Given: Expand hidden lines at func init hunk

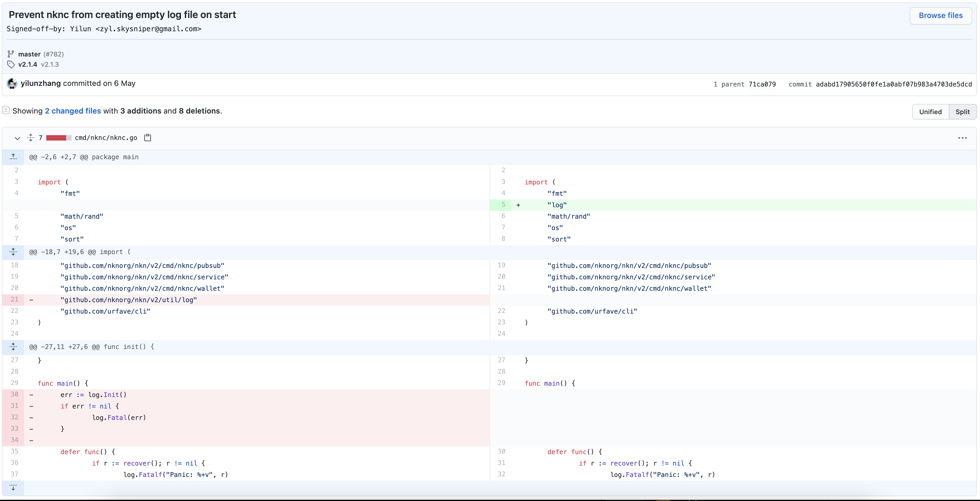Looking at the screenshot, I should click(x=13, y=347).
